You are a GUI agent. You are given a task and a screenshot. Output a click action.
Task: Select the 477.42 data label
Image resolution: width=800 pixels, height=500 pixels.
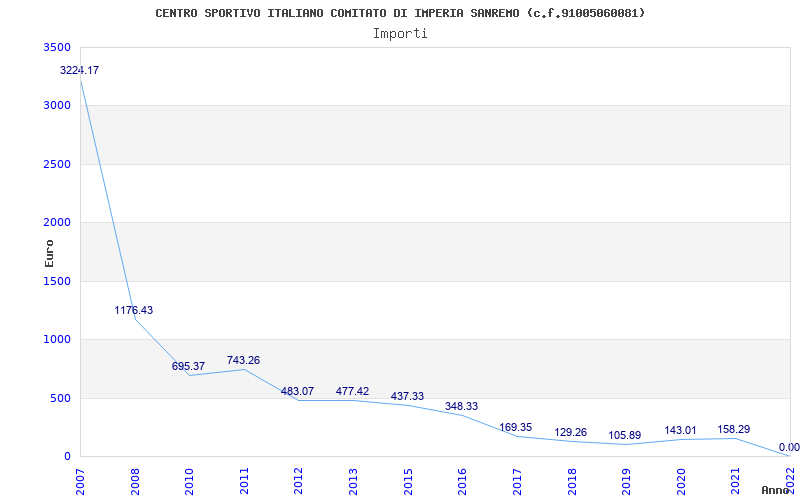352,391
